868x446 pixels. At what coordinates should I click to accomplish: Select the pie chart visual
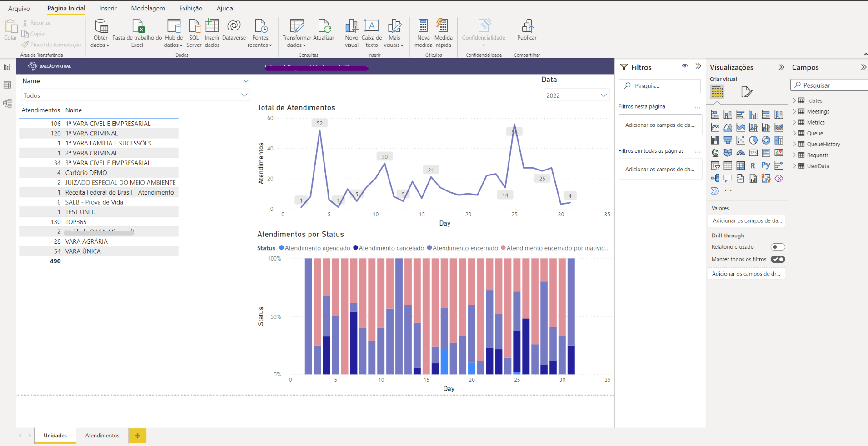click(x=753, y=140)
